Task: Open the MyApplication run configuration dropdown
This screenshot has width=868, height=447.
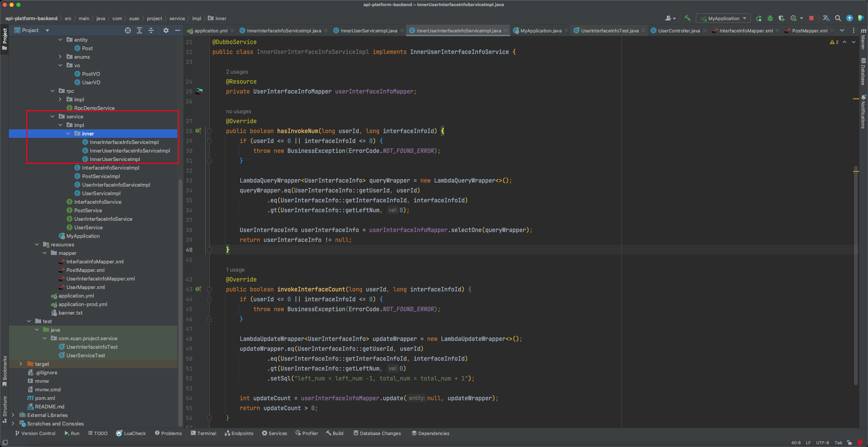Action: tap(723, 18)
